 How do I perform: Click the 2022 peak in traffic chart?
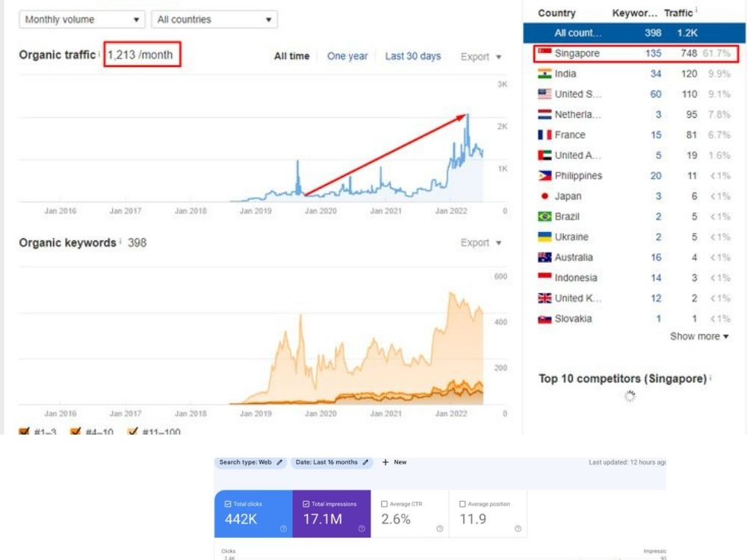pos(468,116)
